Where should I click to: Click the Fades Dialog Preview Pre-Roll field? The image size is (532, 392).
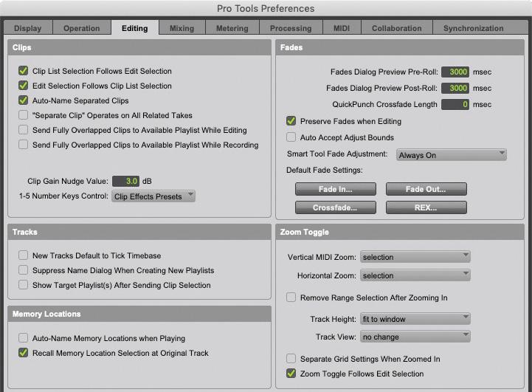click(455, 72)
